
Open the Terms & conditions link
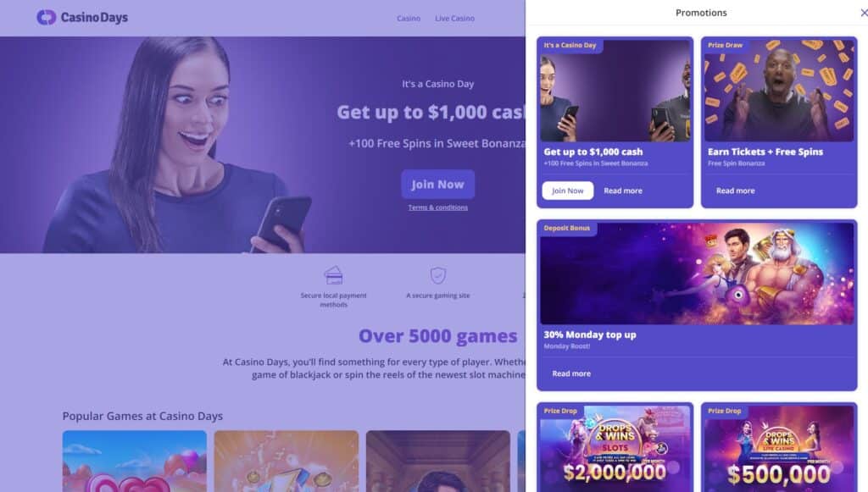coord(438,207)
